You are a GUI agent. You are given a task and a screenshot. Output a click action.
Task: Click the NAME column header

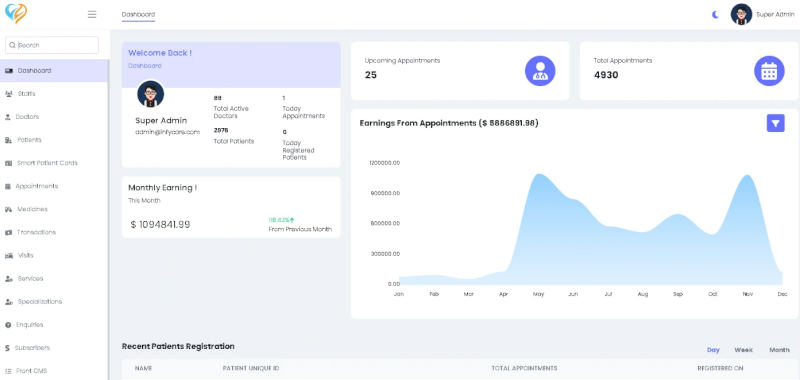pyautogui.click(x=143, y=368)
